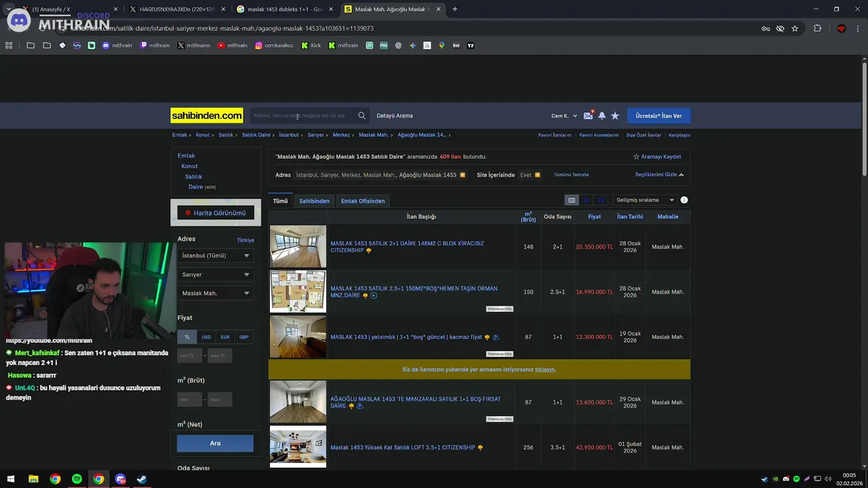Collapse filters with Seçtiklerimi Gizle
The width and height of the screenshot is (868, 488).
(659, 175)
